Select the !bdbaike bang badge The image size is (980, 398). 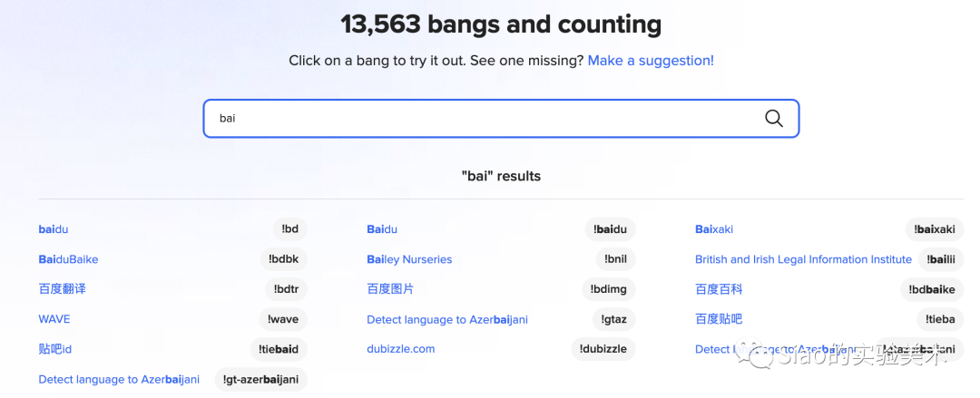pyautogui.click(x=932, y=289)
